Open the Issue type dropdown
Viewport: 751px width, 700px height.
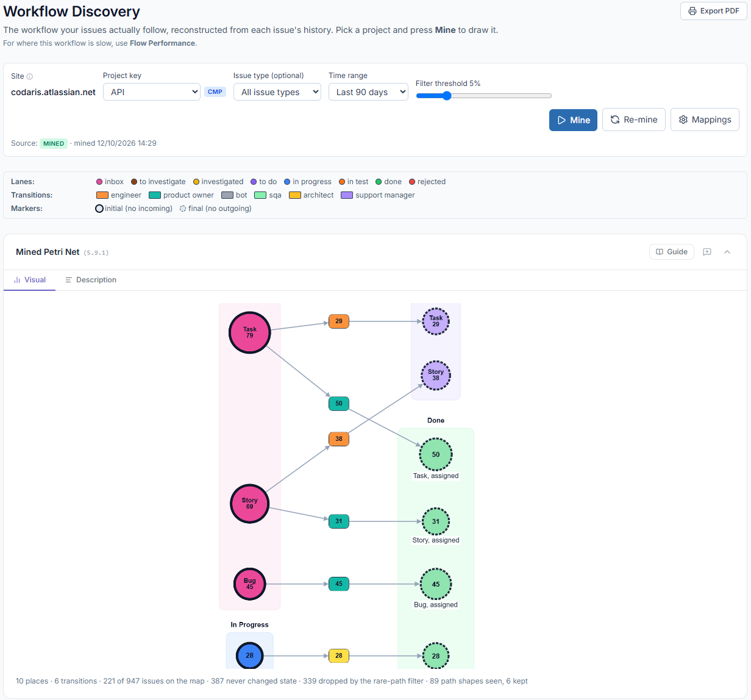pos(277,92)
